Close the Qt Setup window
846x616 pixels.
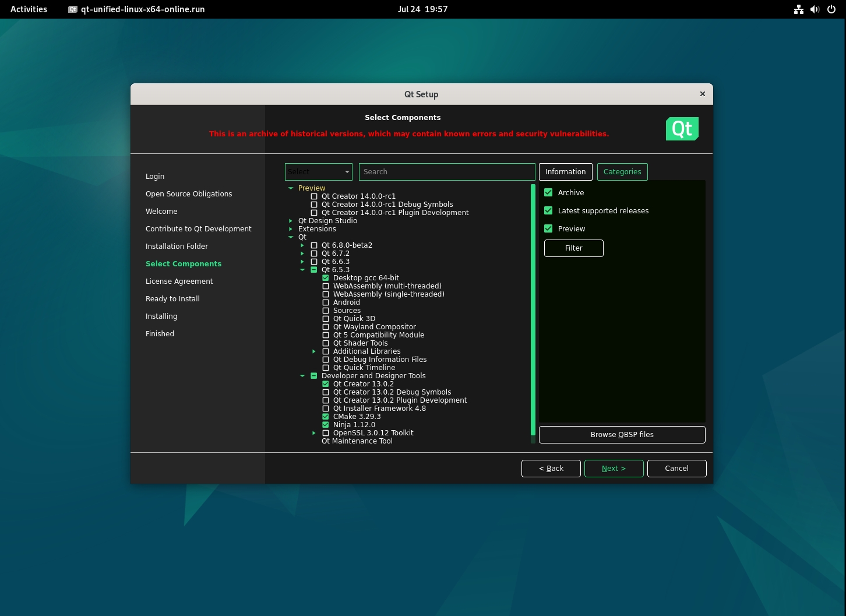[703, 94]
